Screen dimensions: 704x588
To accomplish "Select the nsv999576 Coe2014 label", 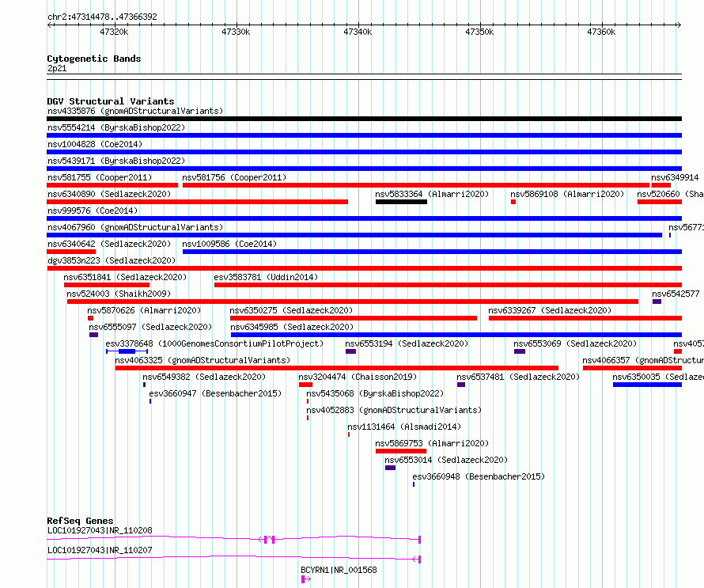I will (x=93, y=211).
